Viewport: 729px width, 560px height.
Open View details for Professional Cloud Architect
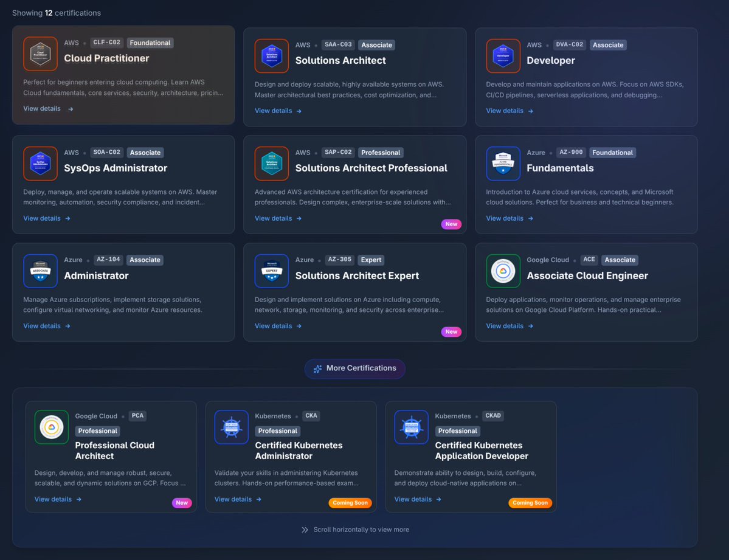(x=58, y=499)
